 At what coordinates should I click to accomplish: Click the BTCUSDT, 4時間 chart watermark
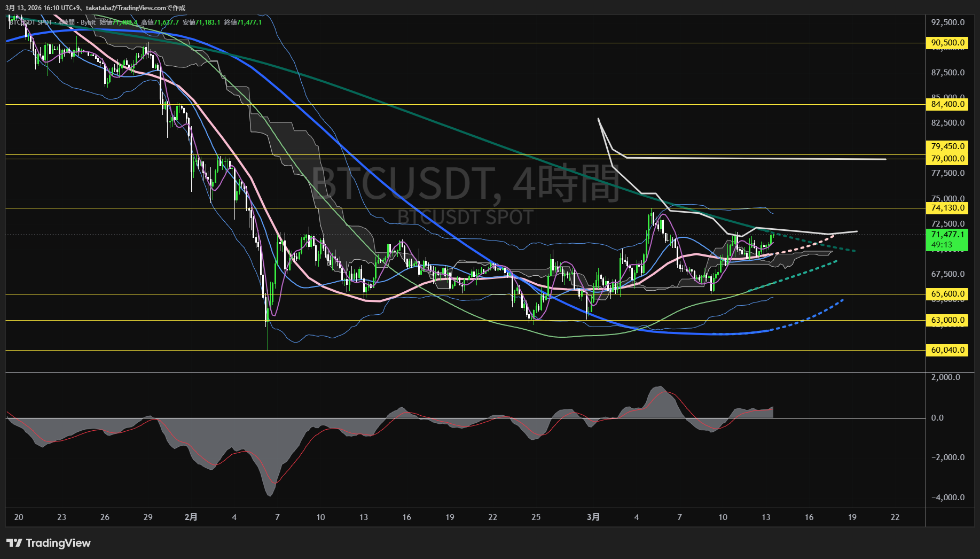pyautogui.click(x=465, y=183)
